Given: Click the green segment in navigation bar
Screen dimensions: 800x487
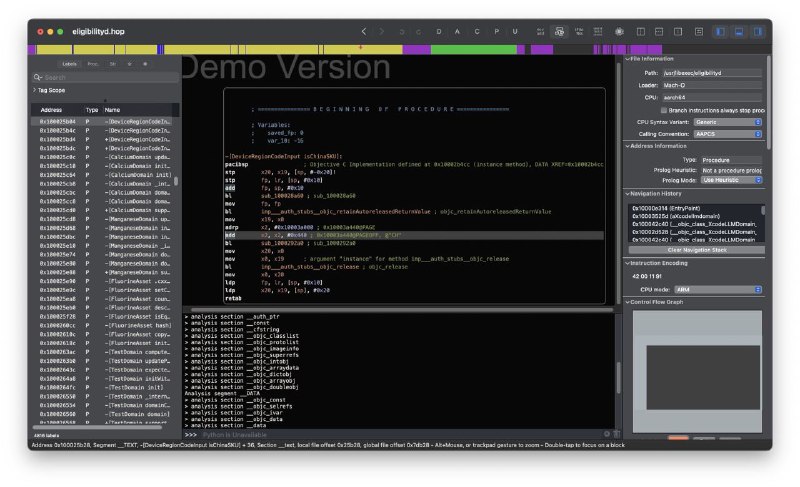Looking at the screenshot, I should pyautogui.click(x=473, y=49).
